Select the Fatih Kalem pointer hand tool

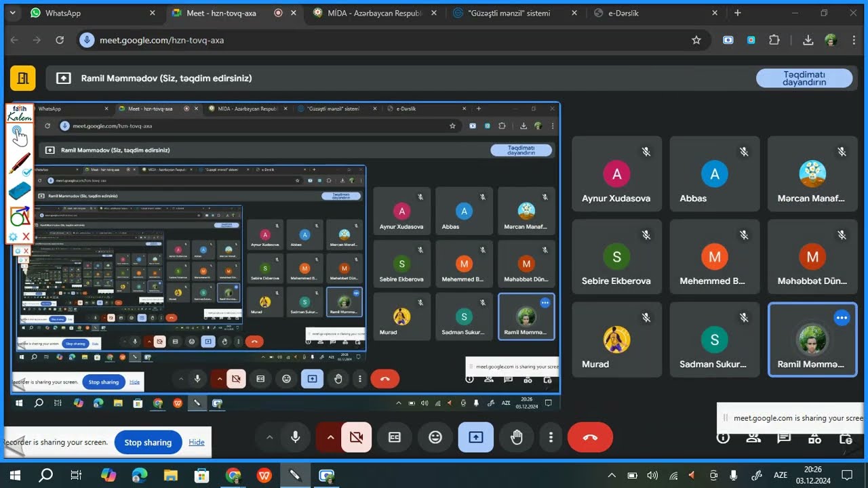(x=20, y=136)
